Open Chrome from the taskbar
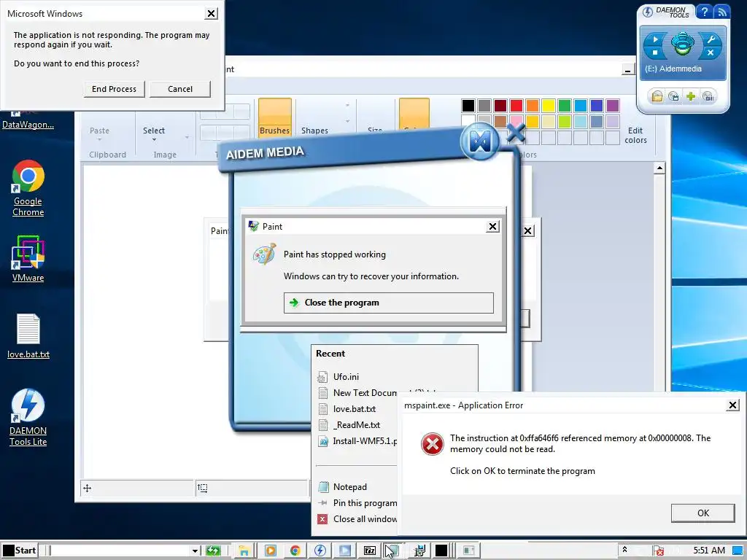The height and width of the screenshot is (560, 747). [295, 551]
